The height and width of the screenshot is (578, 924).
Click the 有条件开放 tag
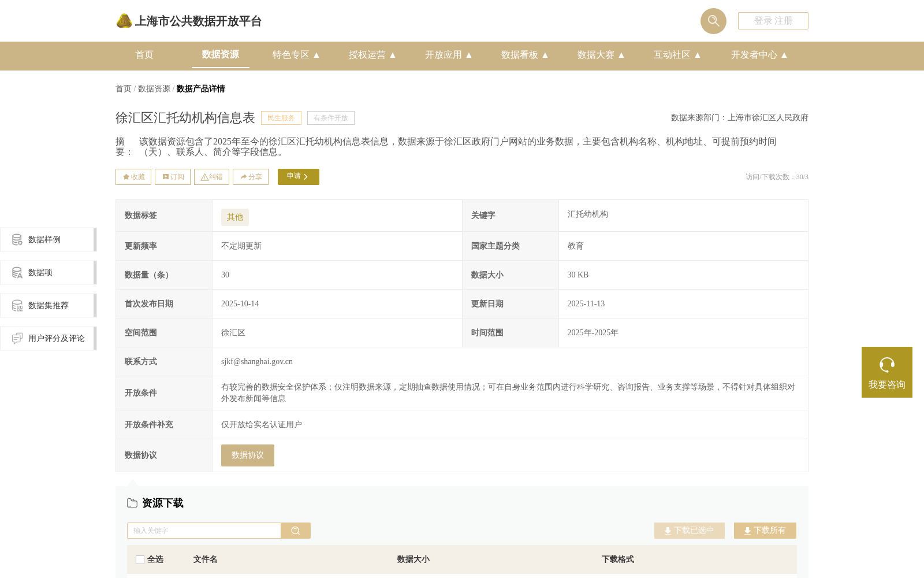point(331,118)
